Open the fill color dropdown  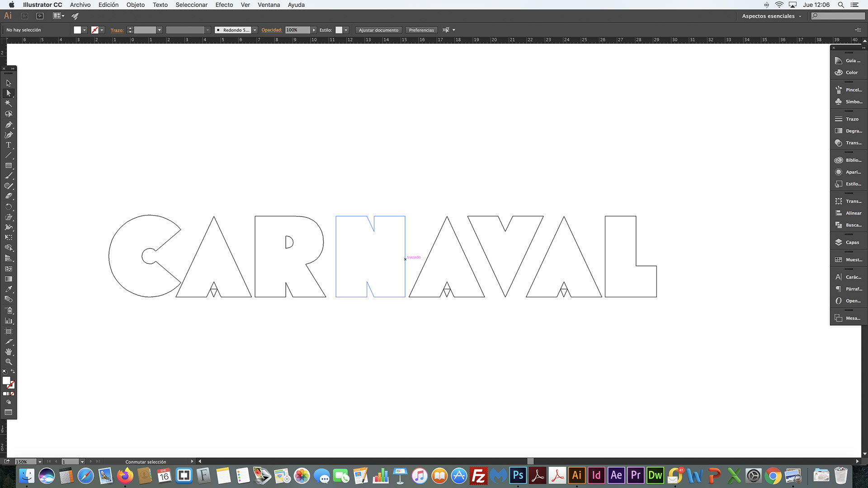point(84,30)
